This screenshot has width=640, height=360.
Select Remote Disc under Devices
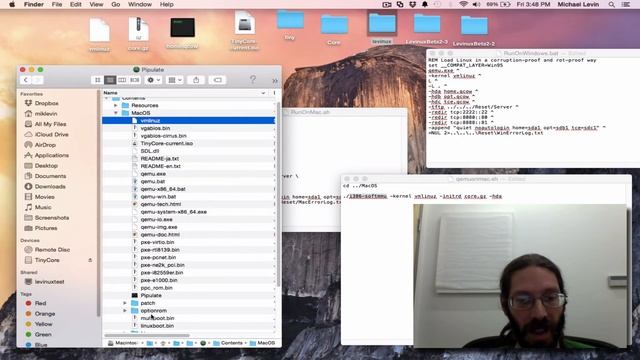click(x=52, y=249)
